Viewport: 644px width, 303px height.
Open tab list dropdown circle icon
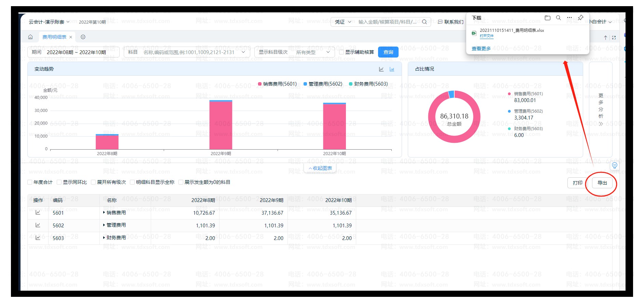83,37
